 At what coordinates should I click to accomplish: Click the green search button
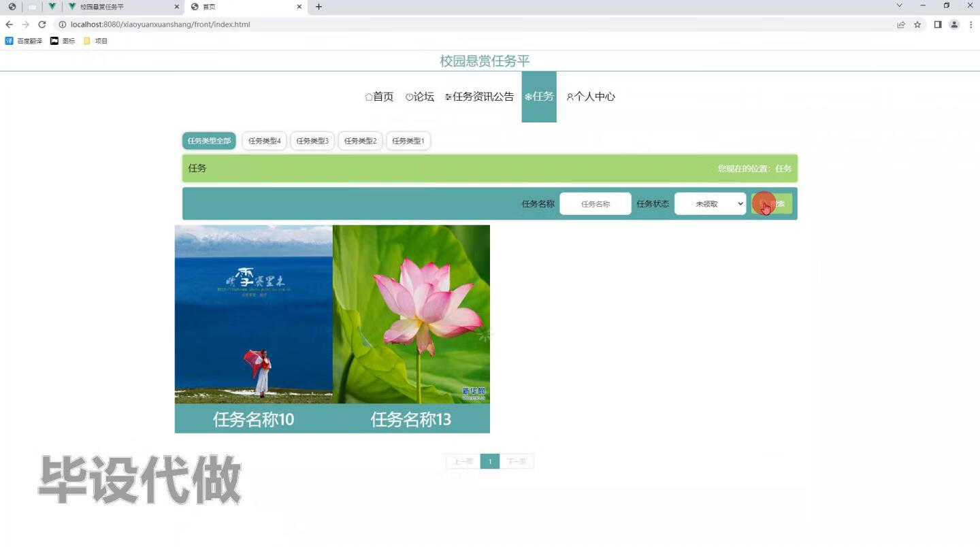point(772,203)
